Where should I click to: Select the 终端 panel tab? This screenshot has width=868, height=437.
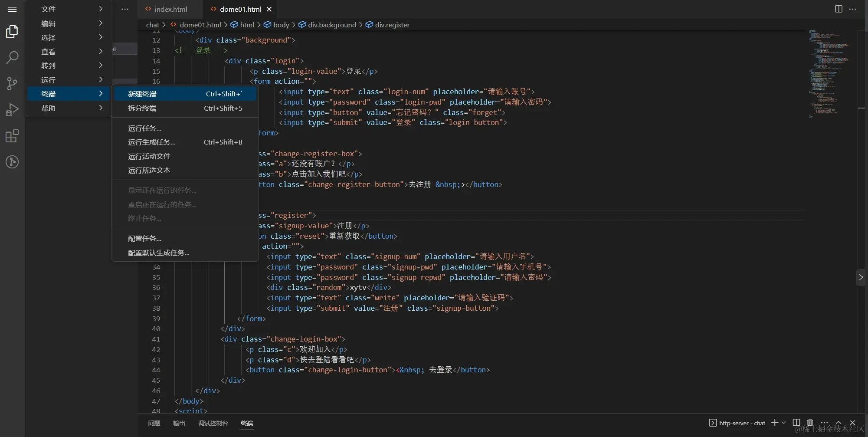click(x=247, y=423)
